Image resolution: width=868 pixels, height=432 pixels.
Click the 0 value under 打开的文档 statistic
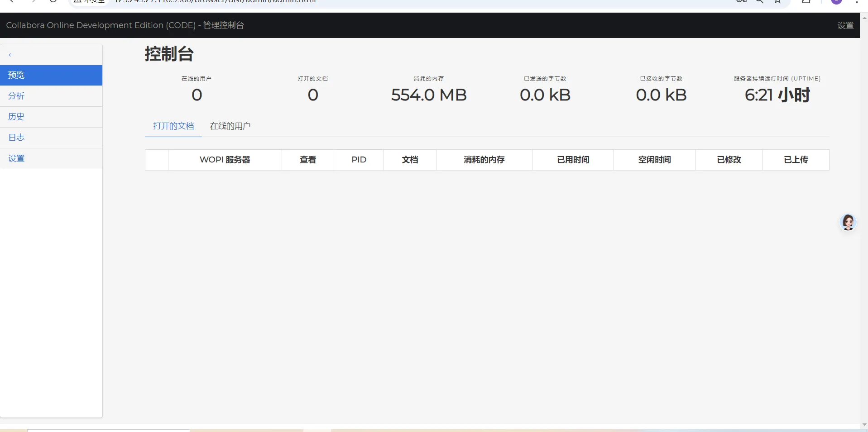pos(313,95)
